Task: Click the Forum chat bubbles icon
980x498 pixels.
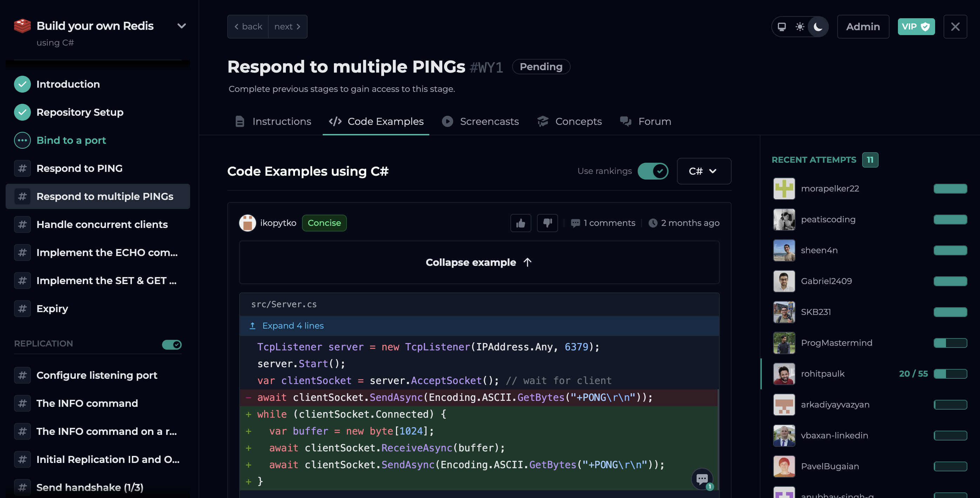Action: coord(626,121)
